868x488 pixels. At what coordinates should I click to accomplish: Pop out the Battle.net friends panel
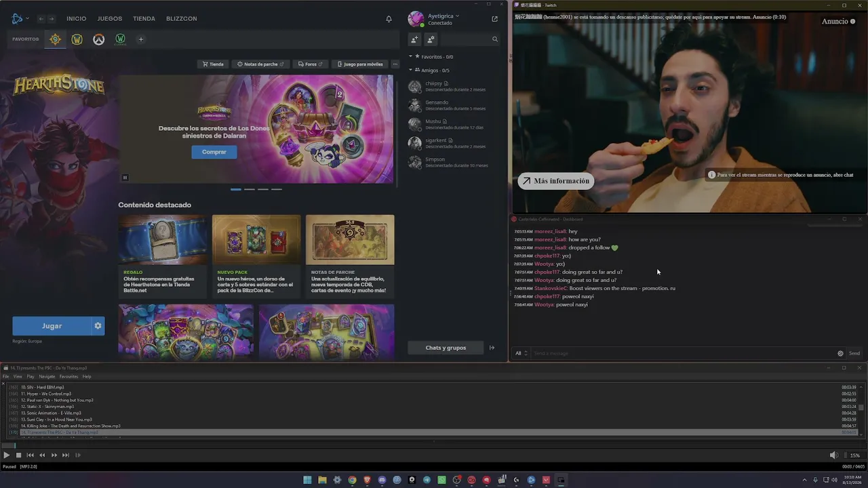click(x=494, y=19)
